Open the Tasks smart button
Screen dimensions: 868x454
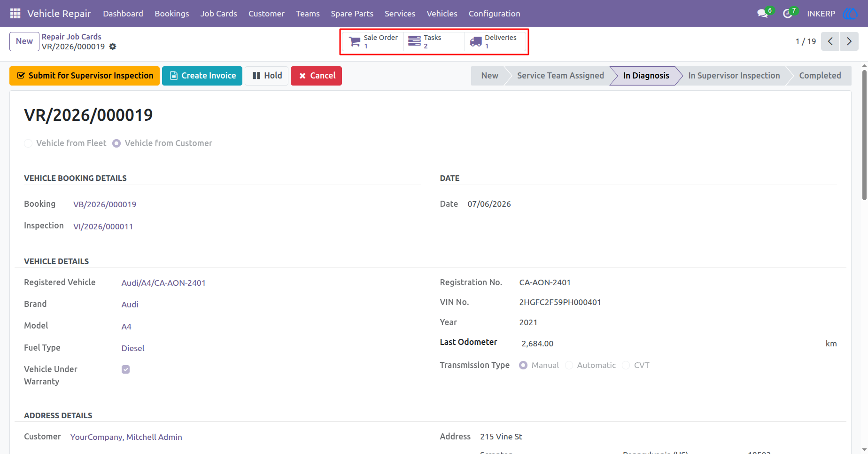[x=434, y=41]
